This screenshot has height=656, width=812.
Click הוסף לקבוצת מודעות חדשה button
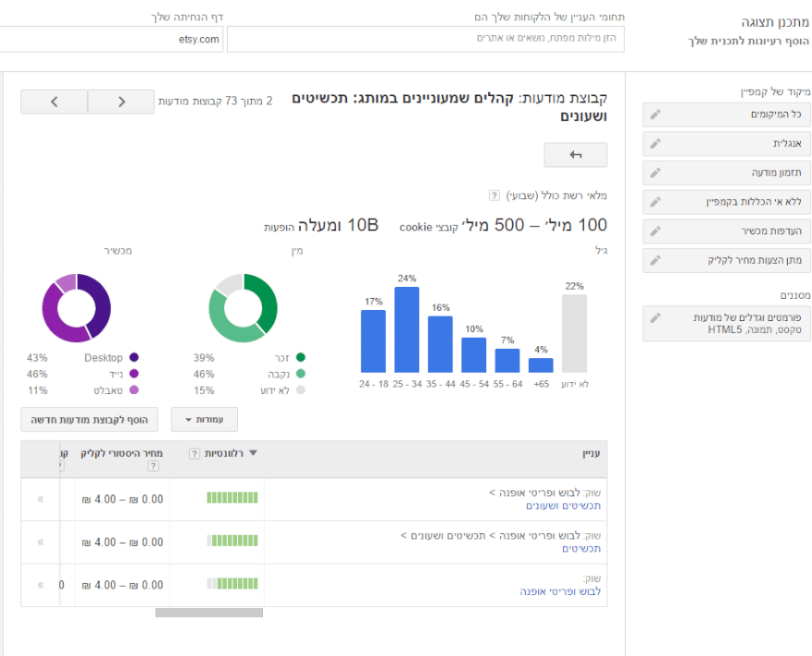tap(90, 420)
